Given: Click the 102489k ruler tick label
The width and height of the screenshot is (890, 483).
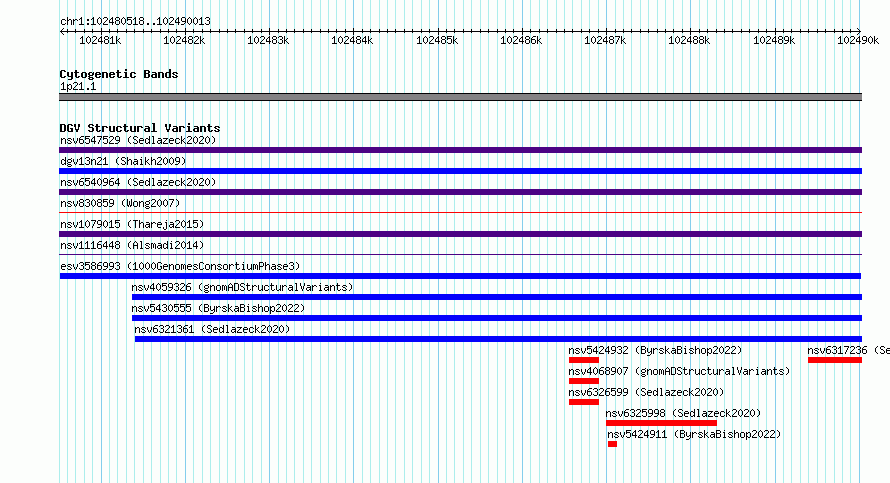Looking at the screenshot, I should point(774,40).
